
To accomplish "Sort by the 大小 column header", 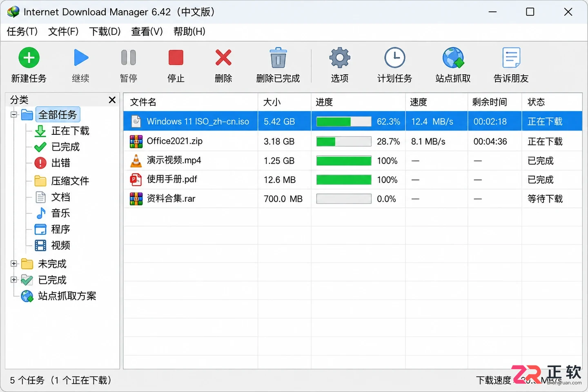I will [285, 102].
